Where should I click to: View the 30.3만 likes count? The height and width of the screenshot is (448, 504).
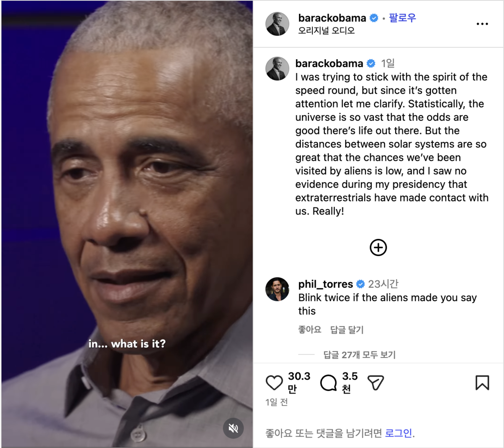pos(299,383)
